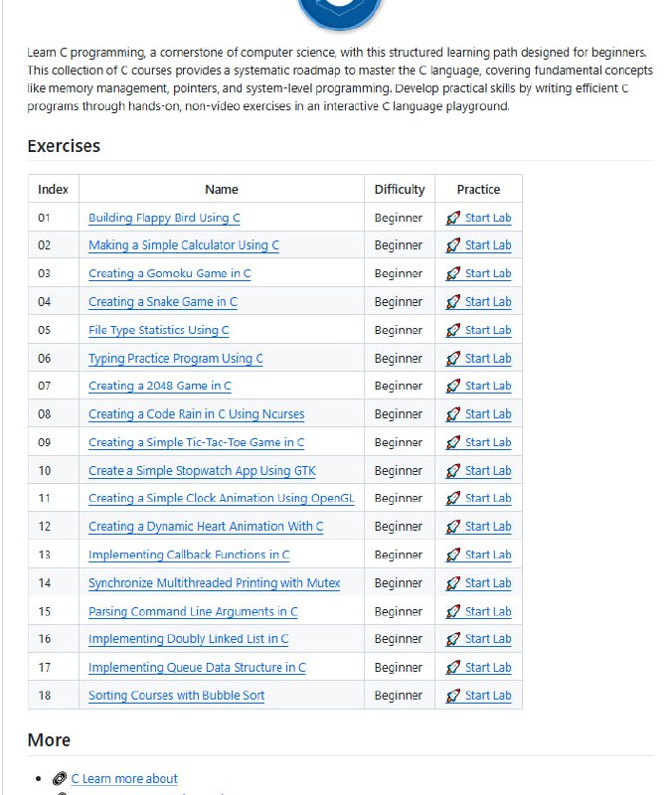Click the rocket icon for Create a Simple Stopwatch App
This screenshot has height=795, width=672.
[x=452, y=470]
